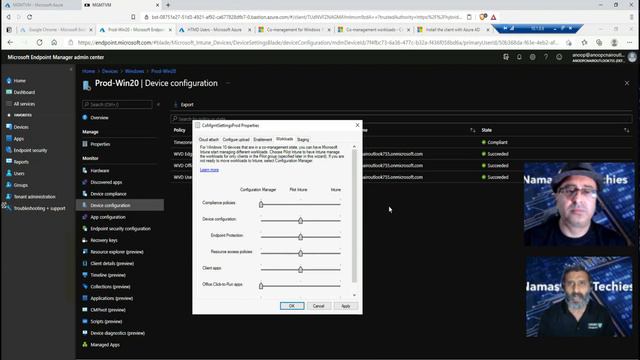Image resolution: width=640 pixels, height=360 pixels.
Task: Close the Device configuration blade
Action: coord(627,83)
